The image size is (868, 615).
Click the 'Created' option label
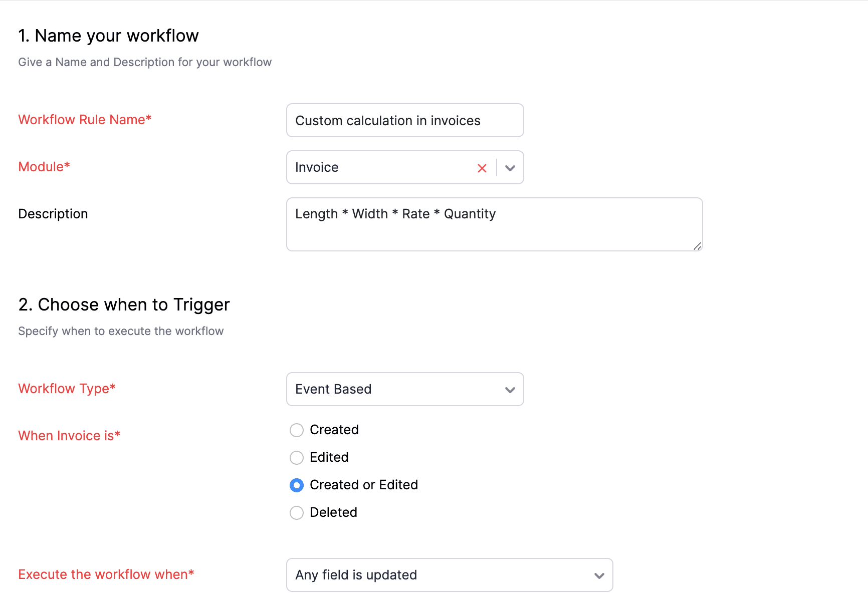click(x=334, y=430)
